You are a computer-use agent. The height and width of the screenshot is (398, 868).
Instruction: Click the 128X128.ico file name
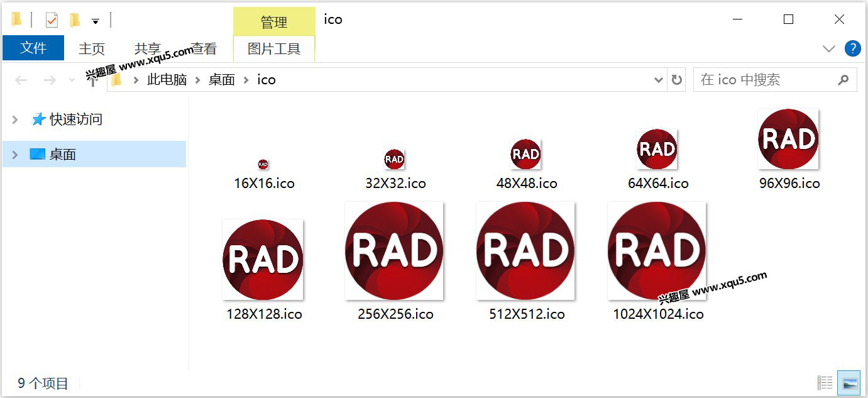264,314
